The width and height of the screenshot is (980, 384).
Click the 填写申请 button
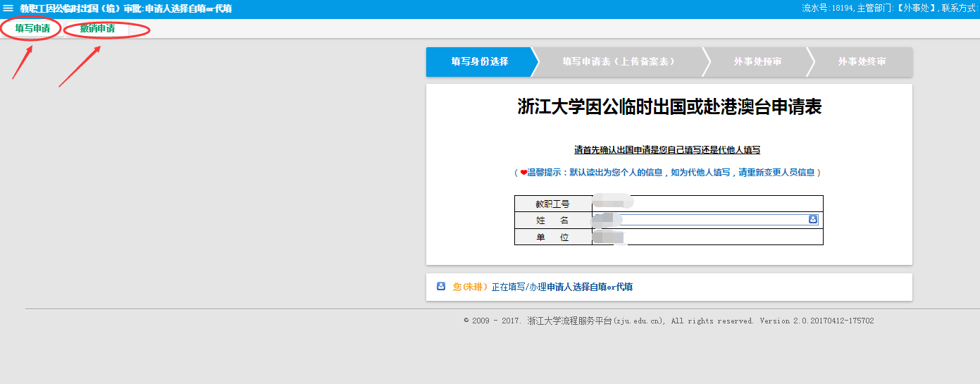[32, 29]
